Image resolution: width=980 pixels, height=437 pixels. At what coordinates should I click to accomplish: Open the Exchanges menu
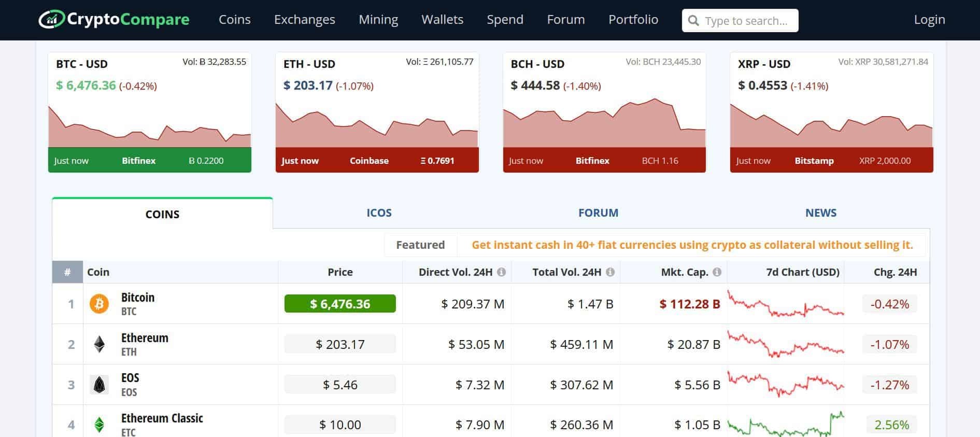(305, 20)
